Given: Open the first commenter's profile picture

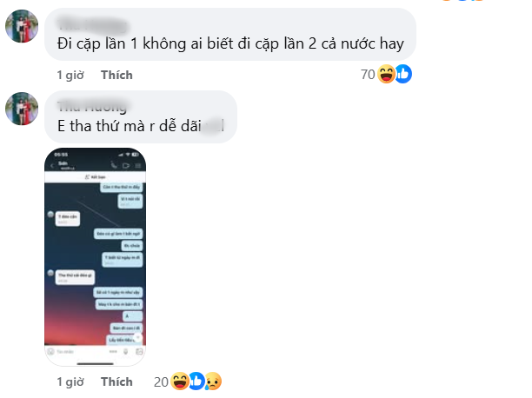Looking at the screenshot, I should point(22,26).
